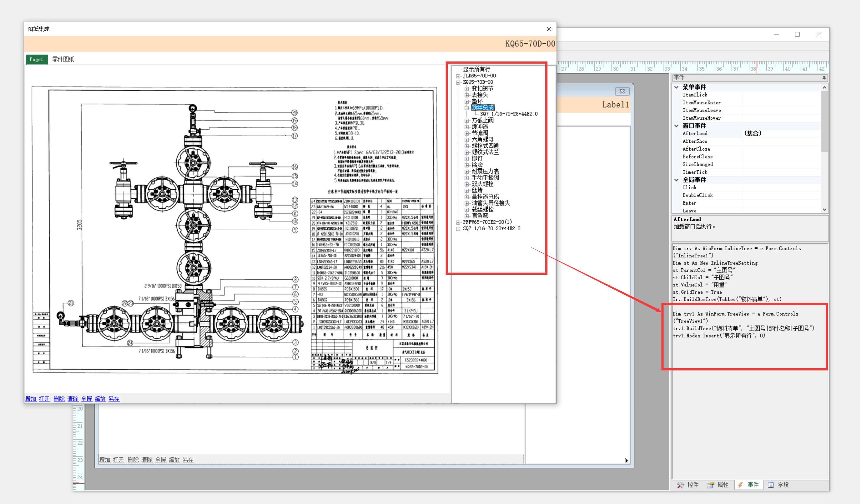Expand the 方截止阀 node
Viewport: 860px width, 504px height.
(x=467, y=120)
